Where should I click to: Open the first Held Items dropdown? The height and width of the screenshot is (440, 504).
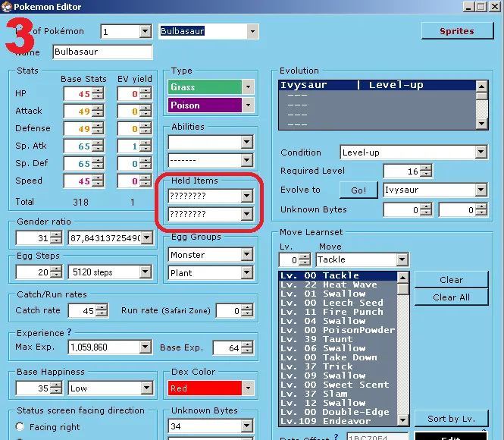click(247, 196)
